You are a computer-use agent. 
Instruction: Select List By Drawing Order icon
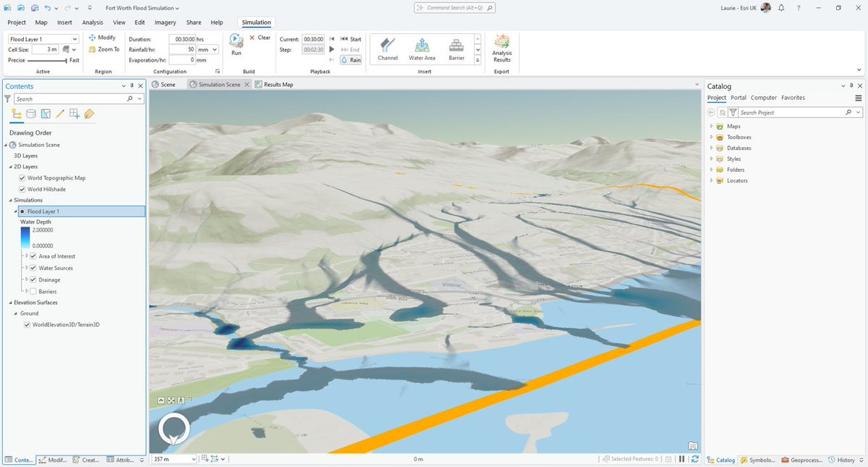click(x=17, y=114)
